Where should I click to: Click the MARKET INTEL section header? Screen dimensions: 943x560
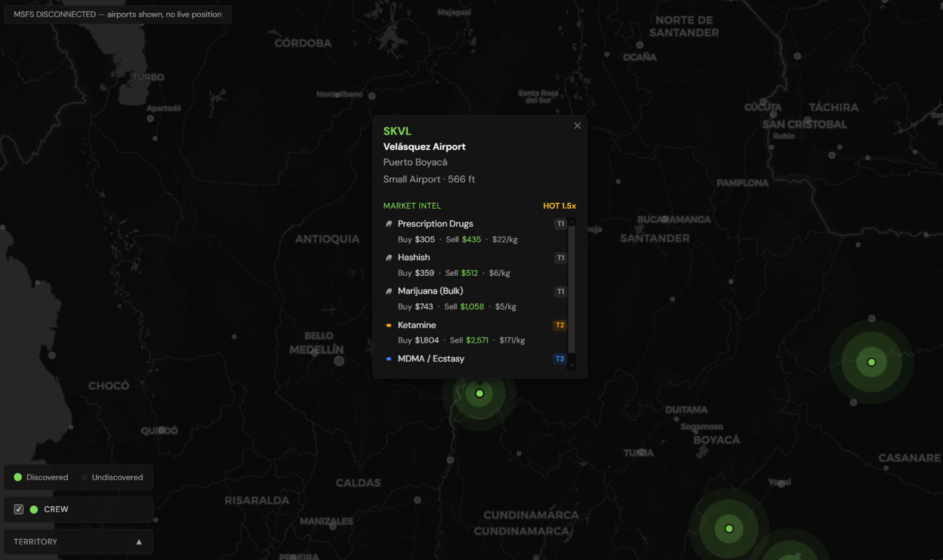coord(412,206)
